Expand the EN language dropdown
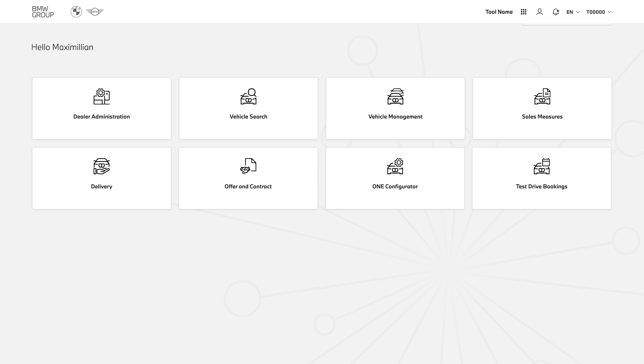 573,12
